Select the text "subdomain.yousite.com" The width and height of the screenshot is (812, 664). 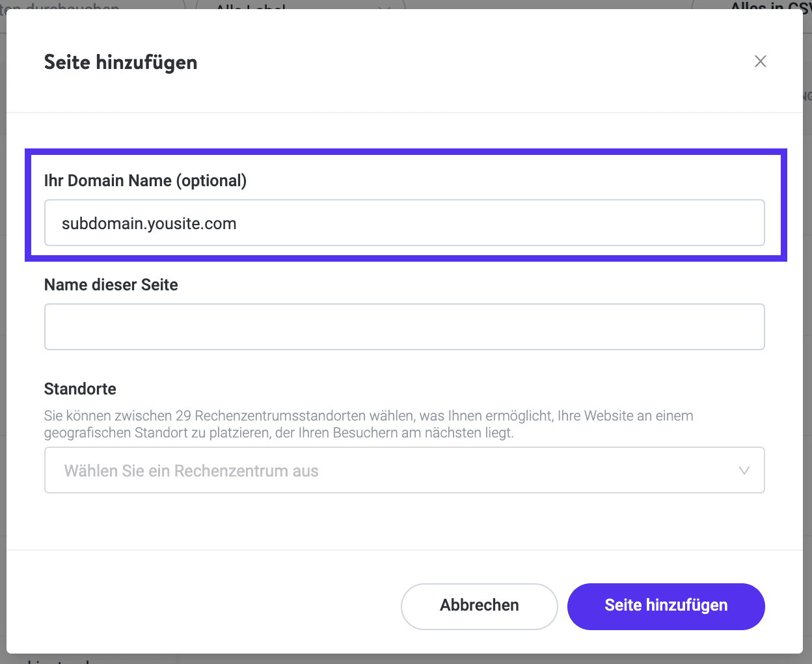pos(148,223)
